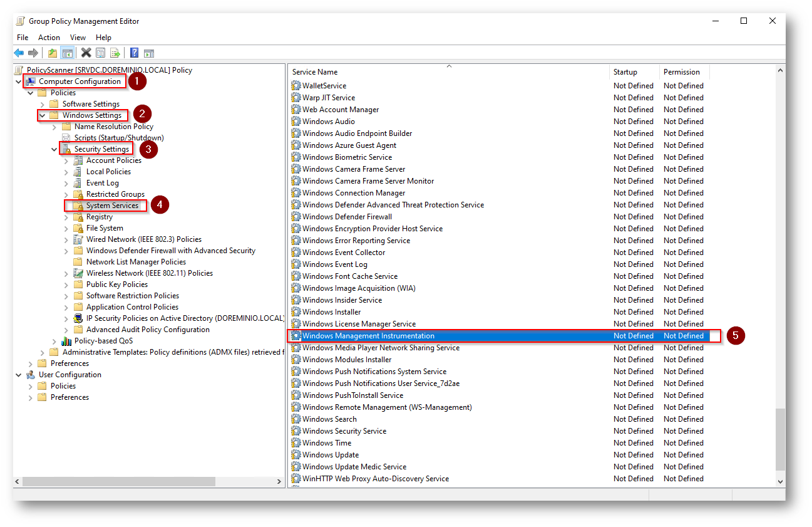This screenshot has width=812, height=527.
Task: Expand the Advanced Audit Policy Configuration node
Action: (66, 330)
